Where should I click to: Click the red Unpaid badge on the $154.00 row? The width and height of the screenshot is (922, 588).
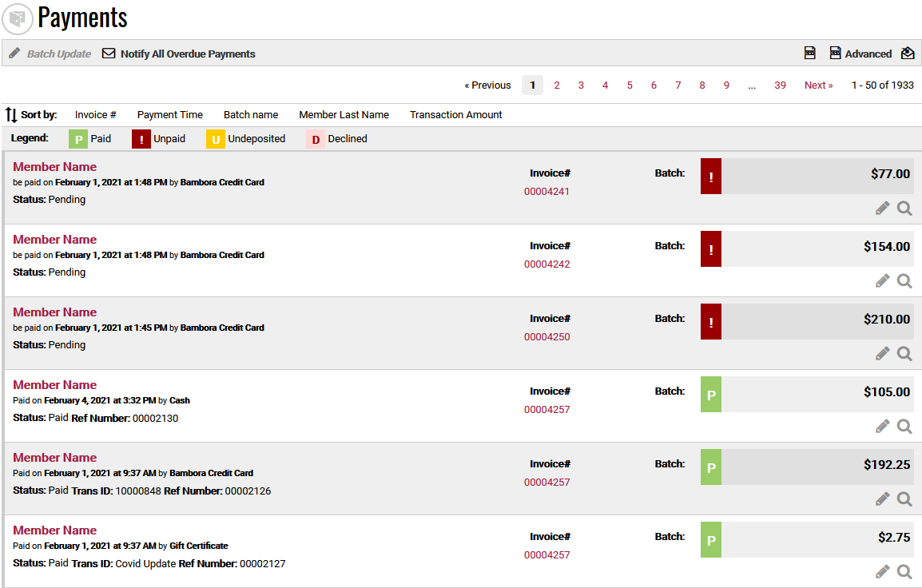710,248
